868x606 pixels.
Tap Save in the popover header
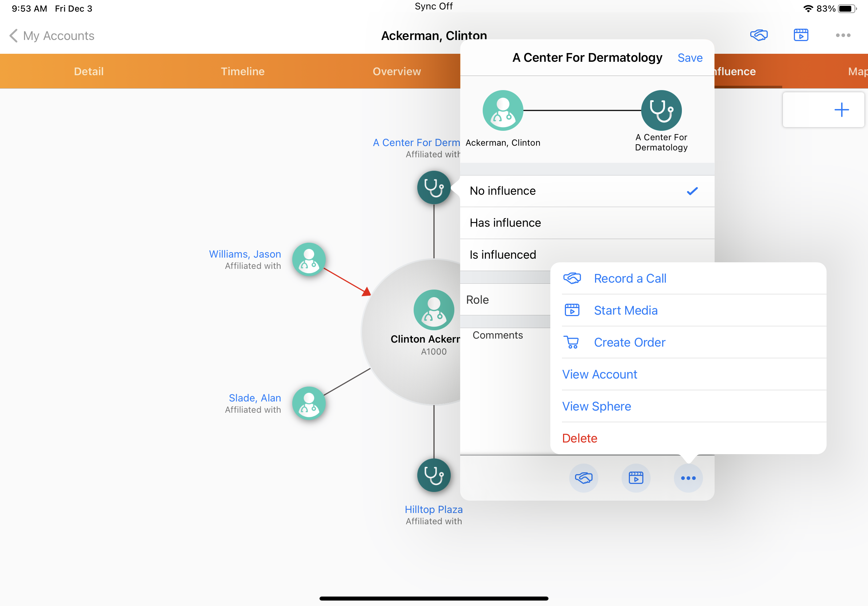pyautogui.click(x=690, y=57)
